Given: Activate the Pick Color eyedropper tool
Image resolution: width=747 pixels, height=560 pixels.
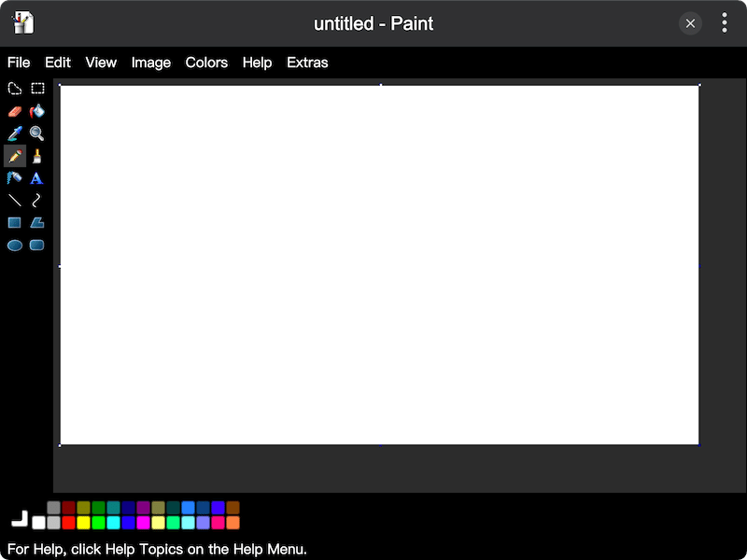Looking at the screenshot, I should [x=15, y=133].
